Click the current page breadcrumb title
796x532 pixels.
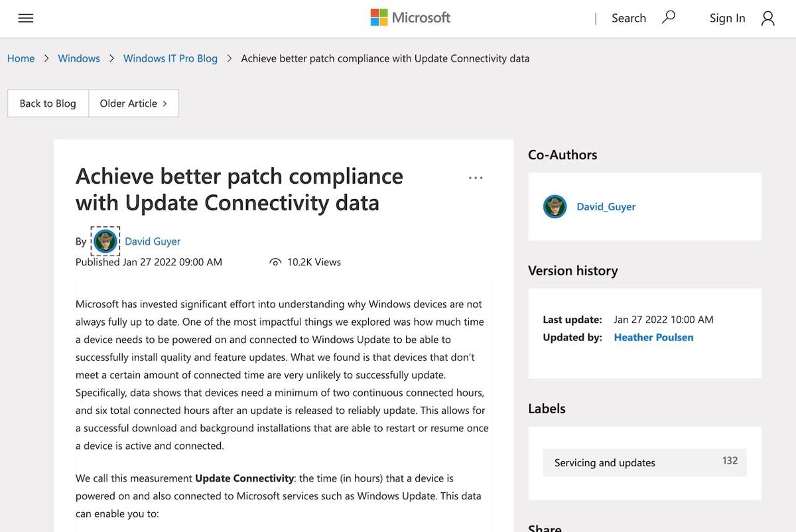point(385,58)
